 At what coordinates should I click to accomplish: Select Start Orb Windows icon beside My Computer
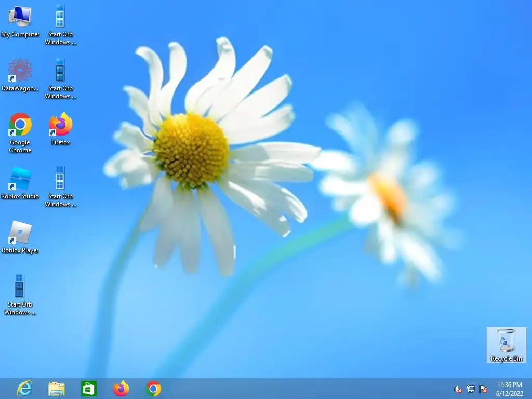60,25
